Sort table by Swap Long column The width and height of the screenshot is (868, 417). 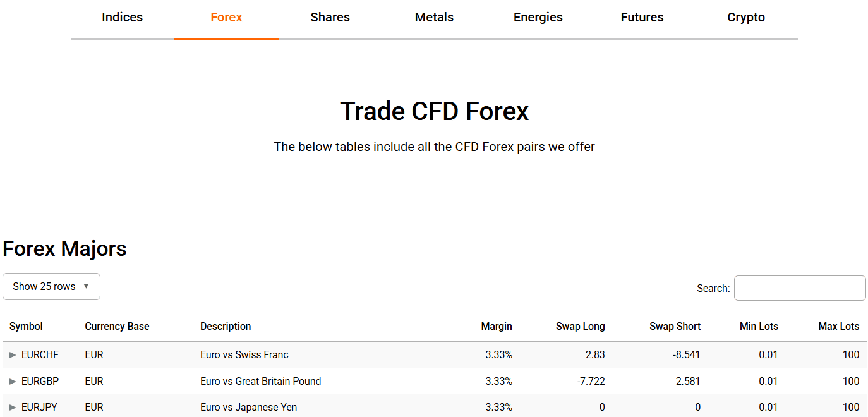click(580, 326)
